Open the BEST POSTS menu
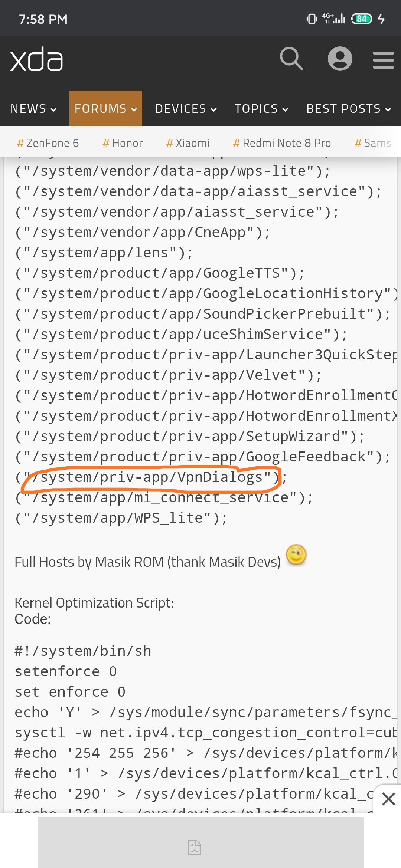Image resolution: width=401 pixels, height=868 pixels. coord(349,109)
